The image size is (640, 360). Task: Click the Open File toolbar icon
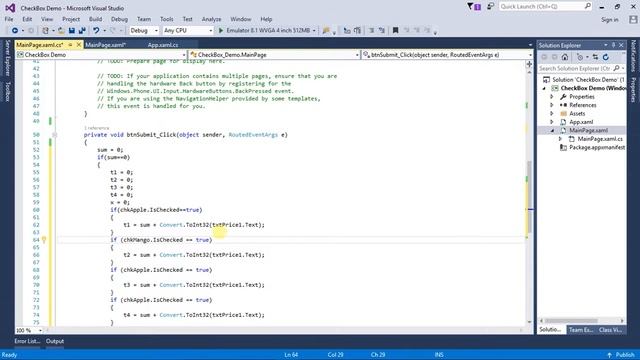tap(61, 31)
